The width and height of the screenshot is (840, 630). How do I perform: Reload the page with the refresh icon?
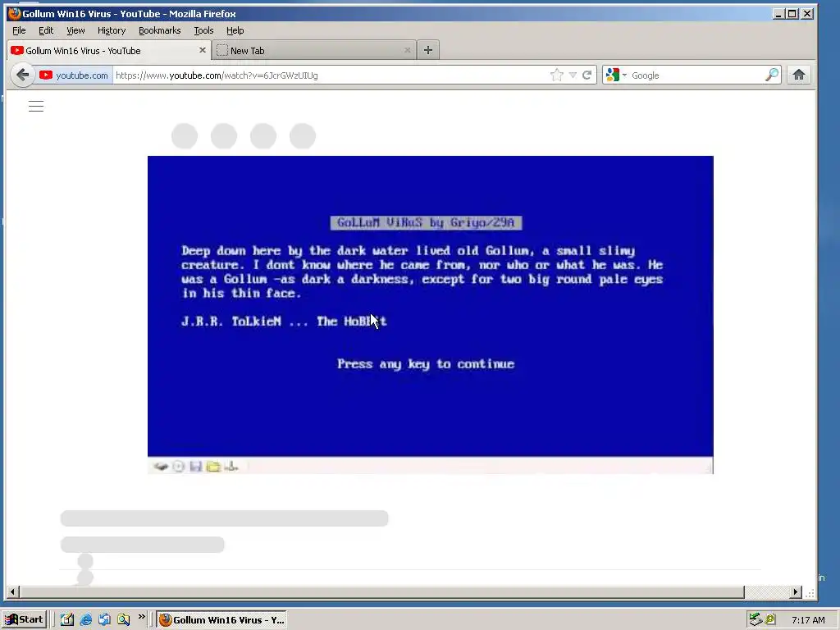[x=587, y=75]
